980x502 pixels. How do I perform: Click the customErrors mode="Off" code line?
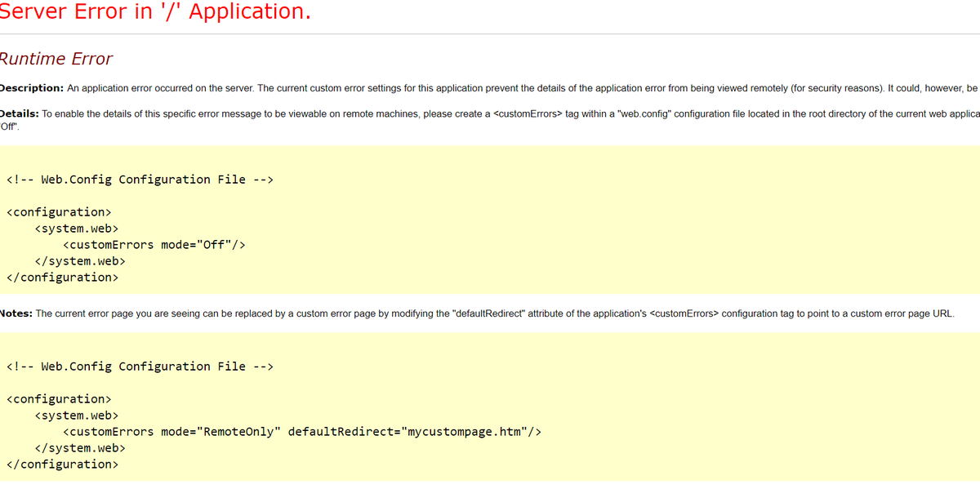coord(154,245)
